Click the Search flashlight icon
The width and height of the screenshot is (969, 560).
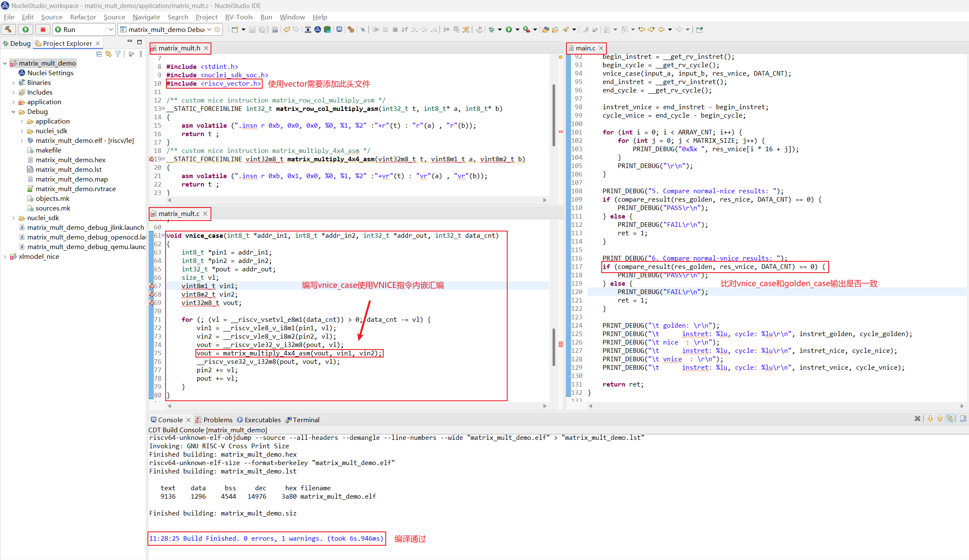(x=566, y=29)
